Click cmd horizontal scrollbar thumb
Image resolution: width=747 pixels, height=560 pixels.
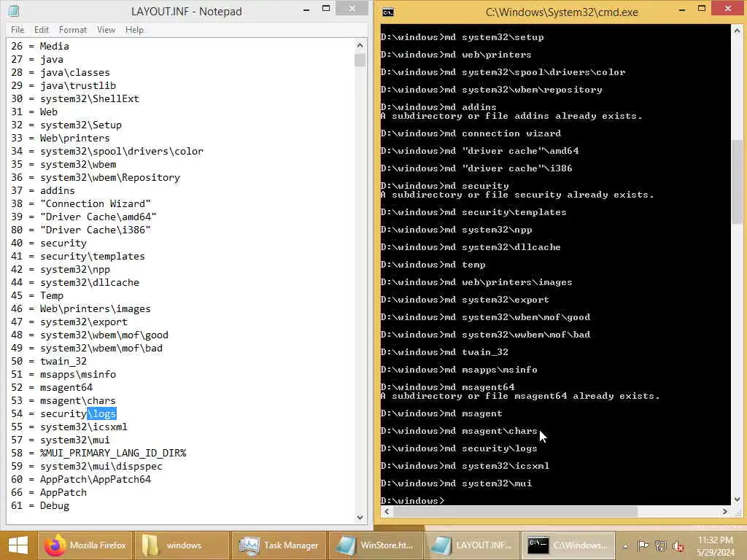[x=516, y=511]
